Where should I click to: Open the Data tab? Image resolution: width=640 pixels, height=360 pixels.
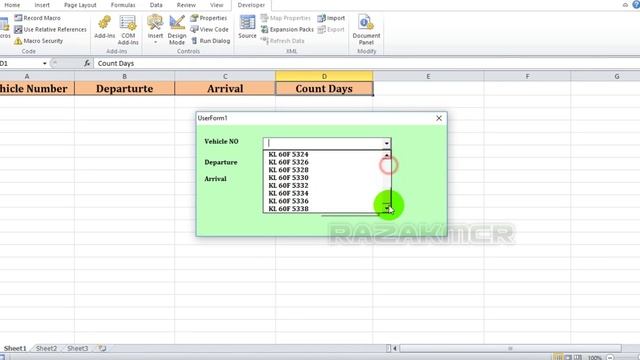click(156, 5)
